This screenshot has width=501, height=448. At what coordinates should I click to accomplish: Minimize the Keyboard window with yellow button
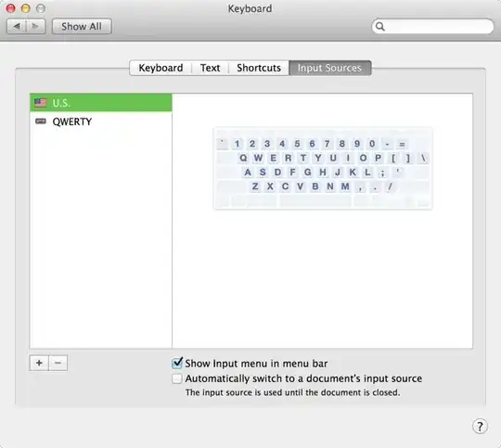click(26, 8)
